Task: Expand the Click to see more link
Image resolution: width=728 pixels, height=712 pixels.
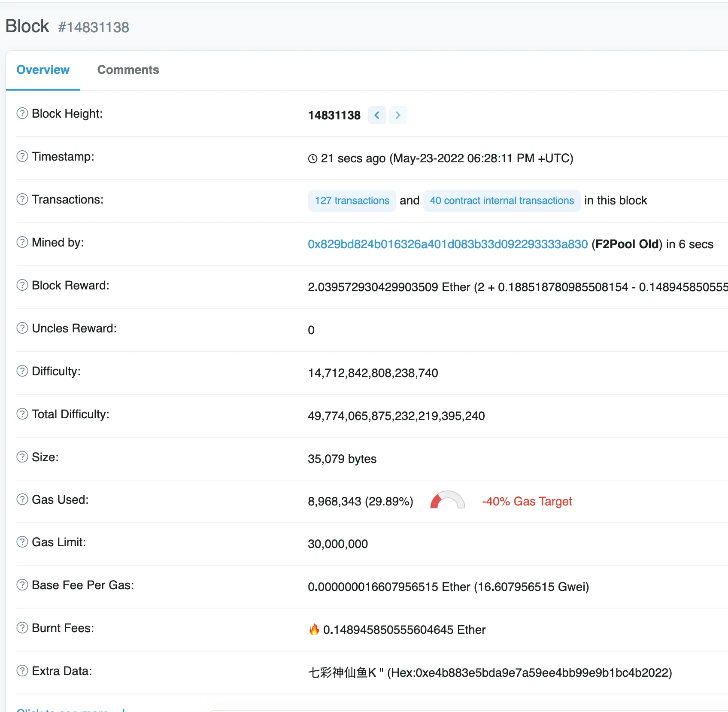Action: (x=62, y=709)
